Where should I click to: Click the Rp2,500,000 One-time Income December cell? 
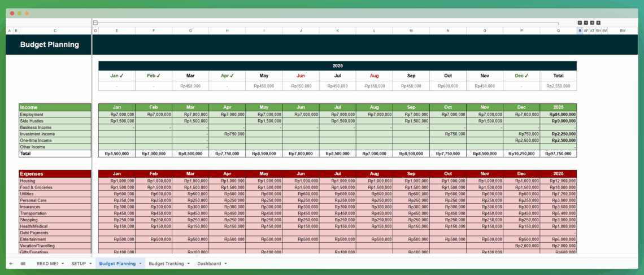521,141
